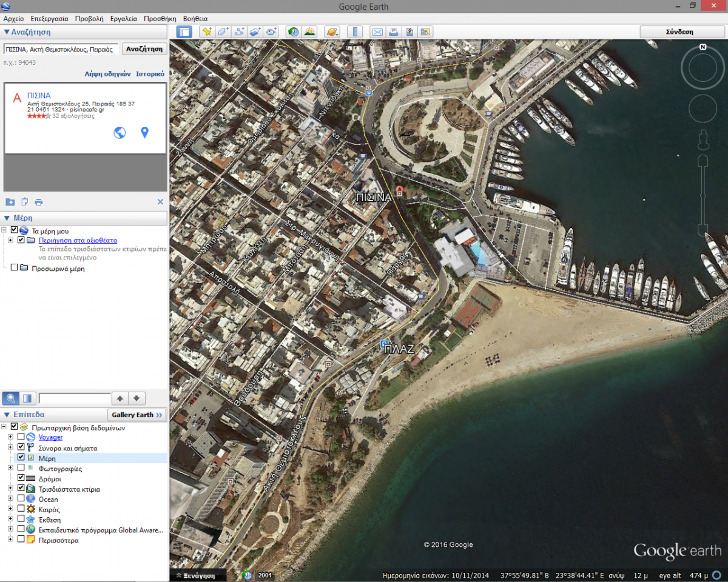Copy search results to clipboard icon
This screenshot has height=582, width=728.
tap(25, 202)
